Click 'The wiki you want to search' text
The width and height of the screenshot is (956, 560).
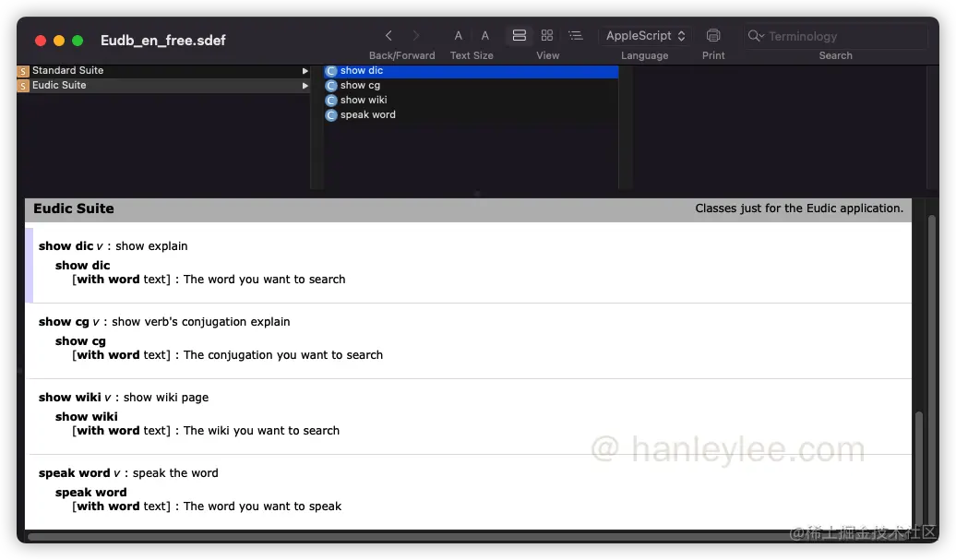[x=261, y=430]
